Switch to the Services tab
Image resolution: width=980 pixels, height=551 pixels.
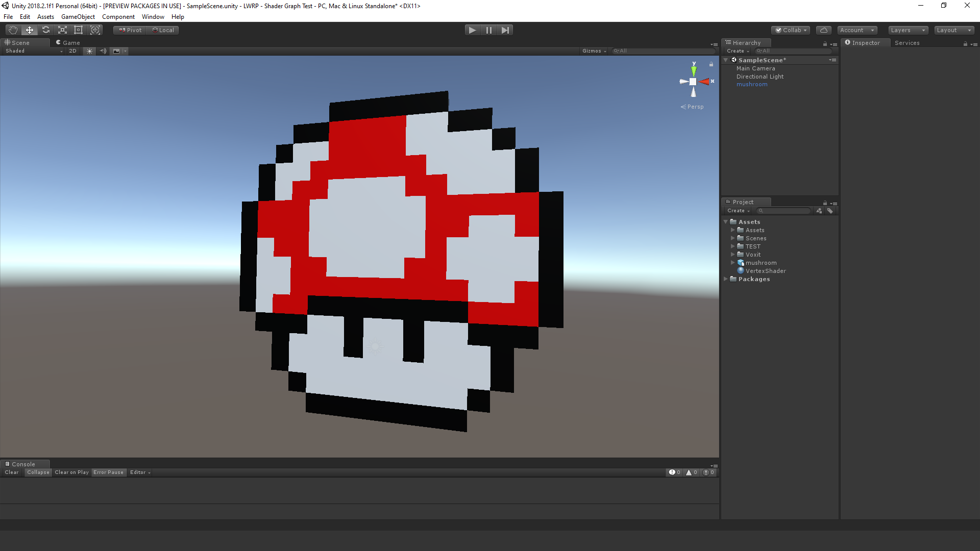(x=907, y=43)
